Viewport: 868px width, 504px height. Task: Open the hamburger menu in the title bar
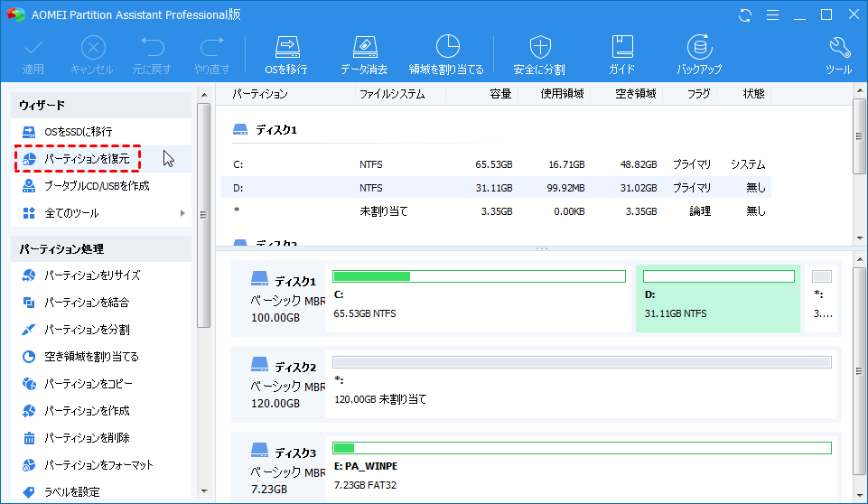(x=773, y=15)
